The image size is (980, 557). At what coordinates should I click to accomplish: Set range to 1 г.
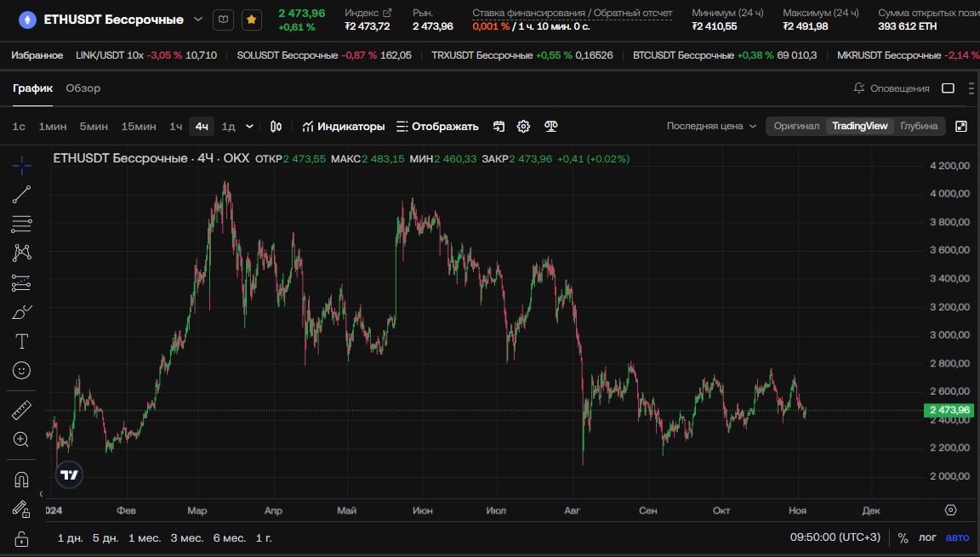pyautogui.click(x=264, y=537)
